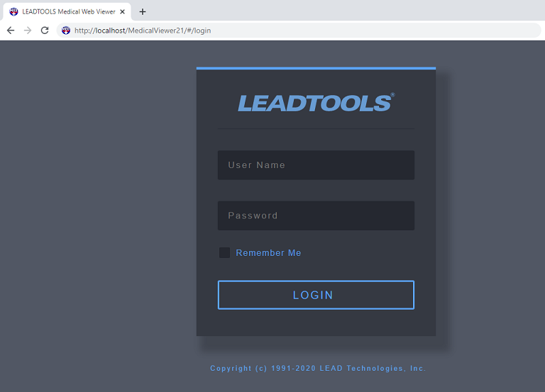Click the browser back arrow

[11, 30]
